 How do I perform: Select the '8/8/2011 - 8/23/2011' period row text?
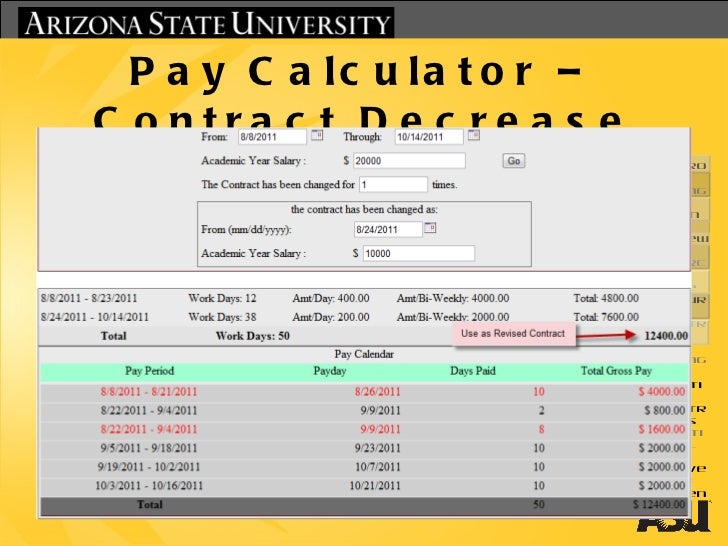pyautogui.click(x=89, y=298)
